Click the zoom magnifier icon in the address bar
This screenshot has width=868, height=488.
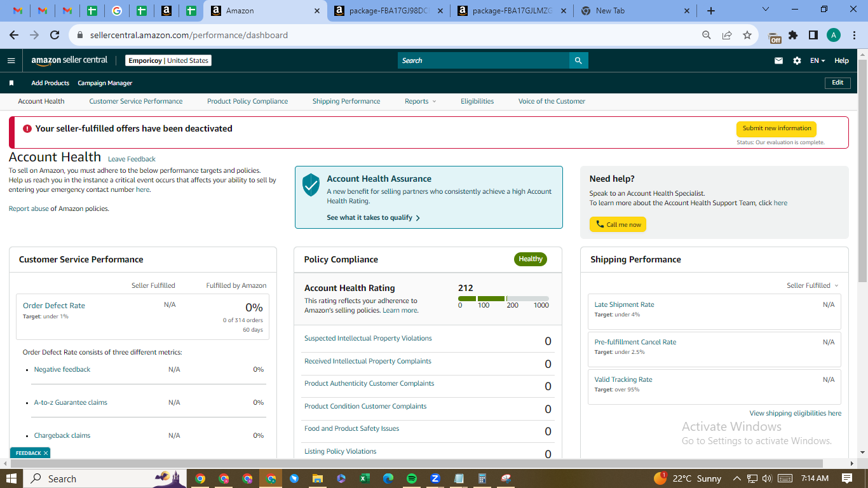pyautogui.click(x=707, y=35)
